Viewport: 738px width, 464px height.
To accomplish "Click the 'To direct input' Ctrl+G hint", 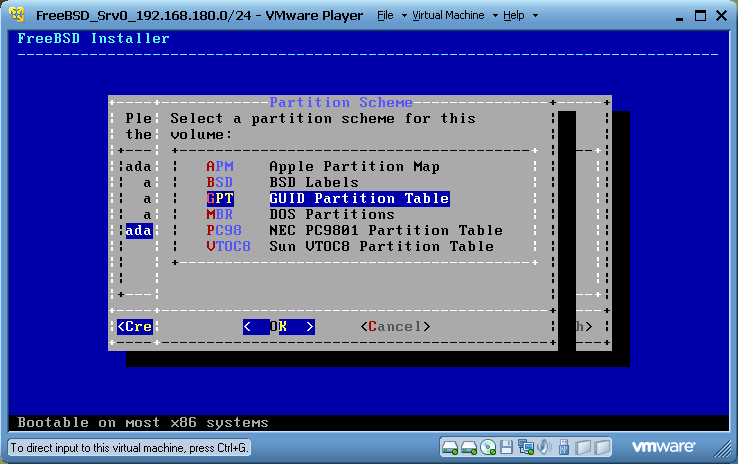I will (x=129, y=448).
